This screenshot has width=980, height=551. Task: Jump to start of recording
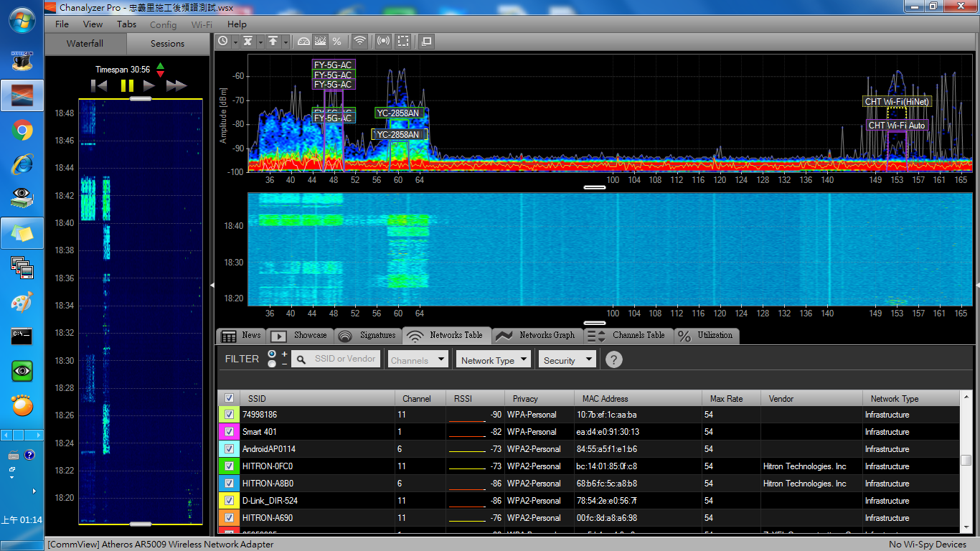coord(99,86)
